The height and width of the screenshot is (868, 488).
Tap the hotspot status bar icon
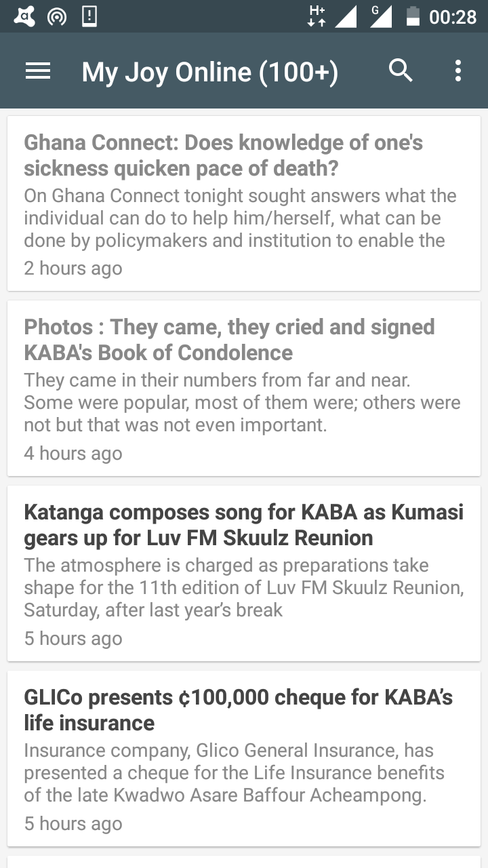click(57, 18)
